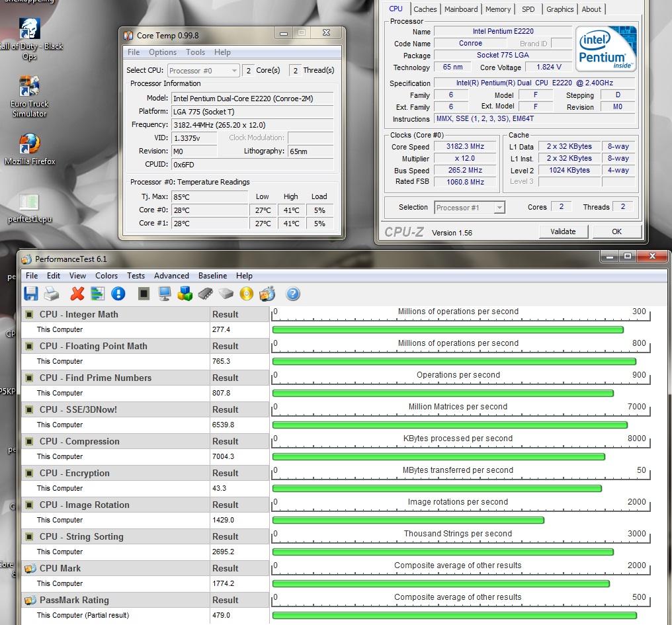This screenshot has width=672, height=625.
Task: Switch to the SPD tab in CPU-Z
Action: pos(528,9)
